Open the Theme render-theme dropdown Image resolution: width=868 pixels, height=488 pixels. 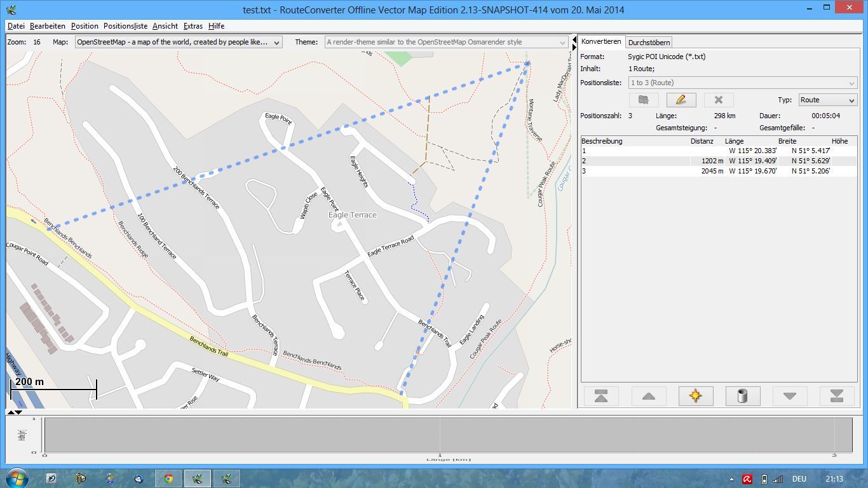446,42
